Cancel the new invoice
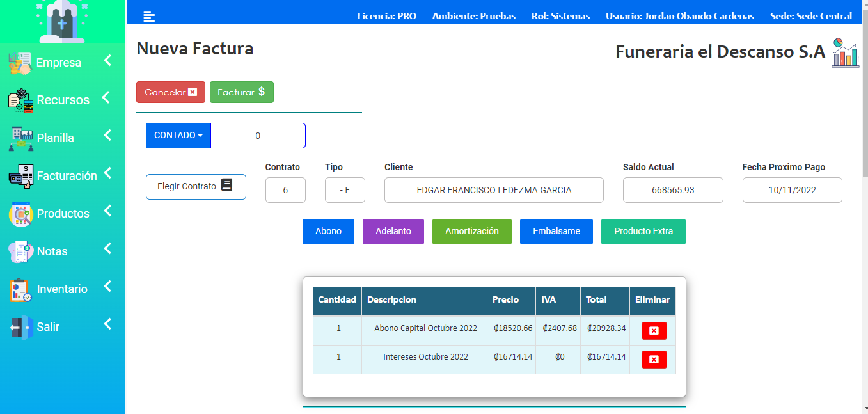This screenshot has width=868, height=414. point(170,92)
